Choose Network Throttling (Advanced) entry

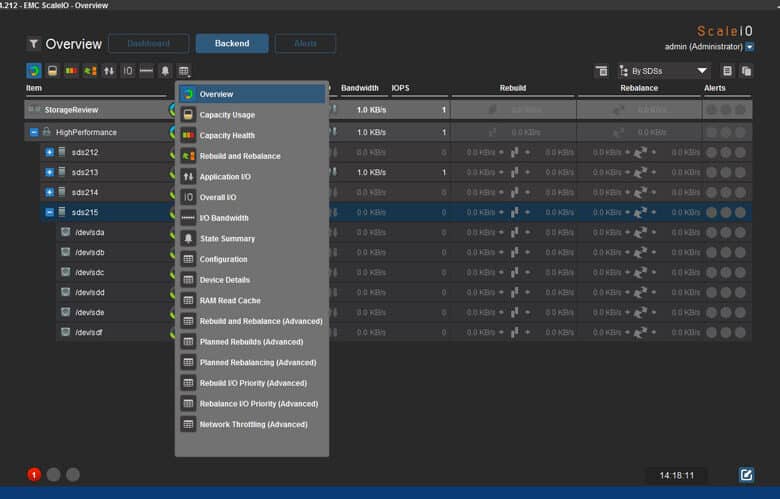(x=252, y=424)
